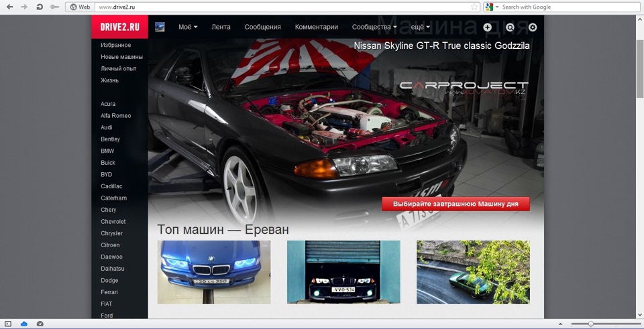Click the plus add icon in header

(x=487, y=27)
